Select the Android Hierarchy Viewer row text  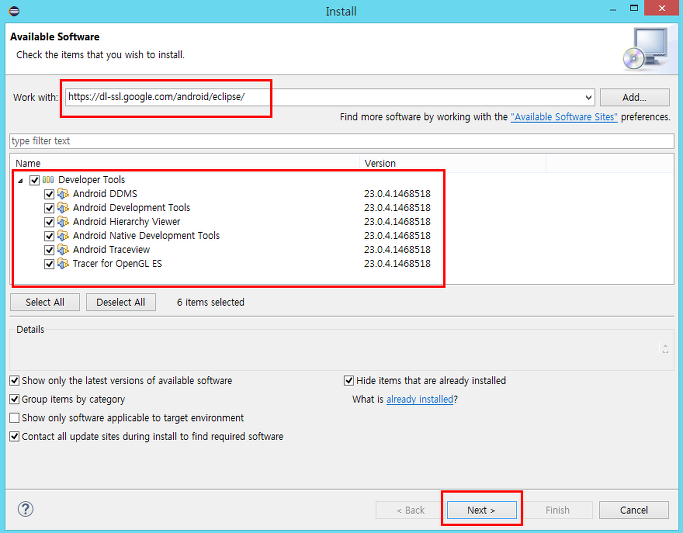[126, 221]
